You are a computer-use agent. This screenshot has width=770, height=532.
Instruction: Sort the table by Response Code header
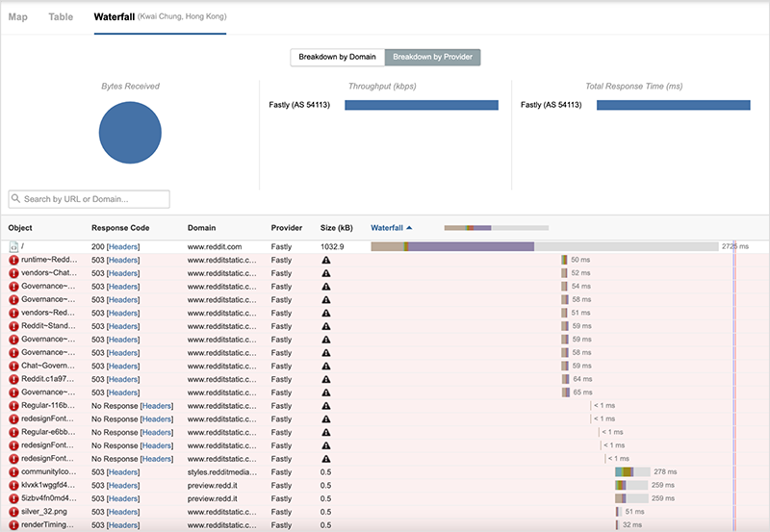tap(122, 228)
